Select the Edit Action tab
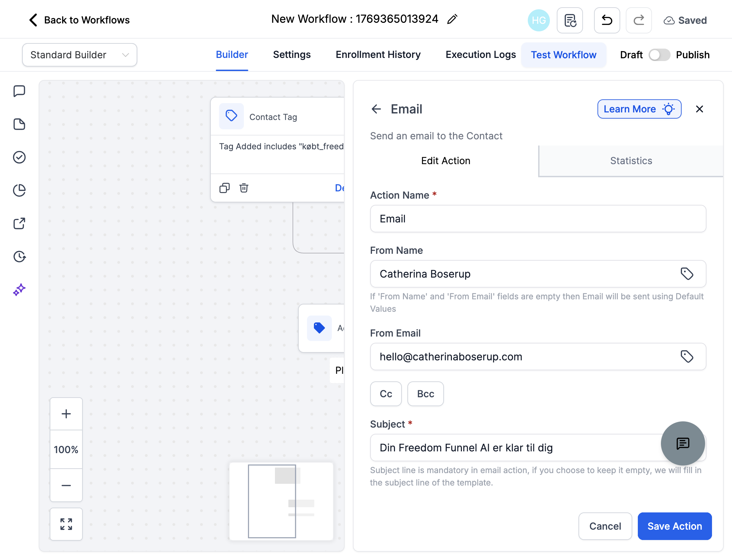732x560 pixels. tap(446, 161)
